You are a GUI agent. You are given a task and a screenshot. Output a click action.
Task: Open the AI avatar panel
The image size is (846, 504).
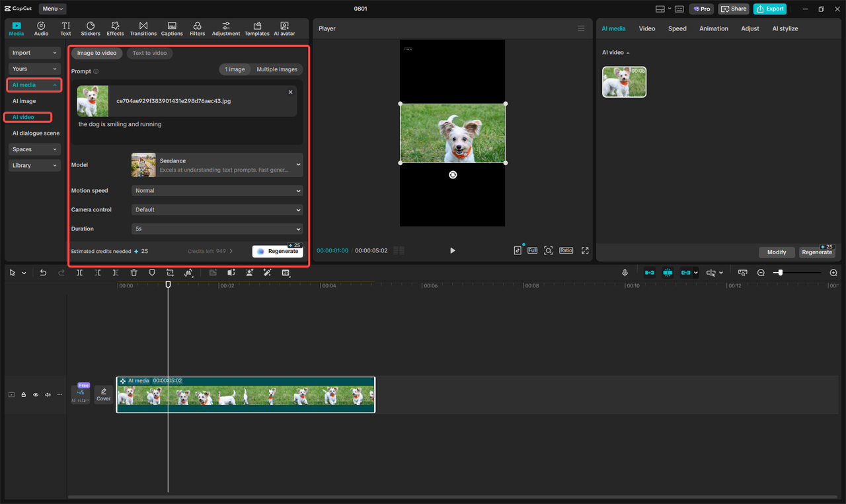[284, 28]
